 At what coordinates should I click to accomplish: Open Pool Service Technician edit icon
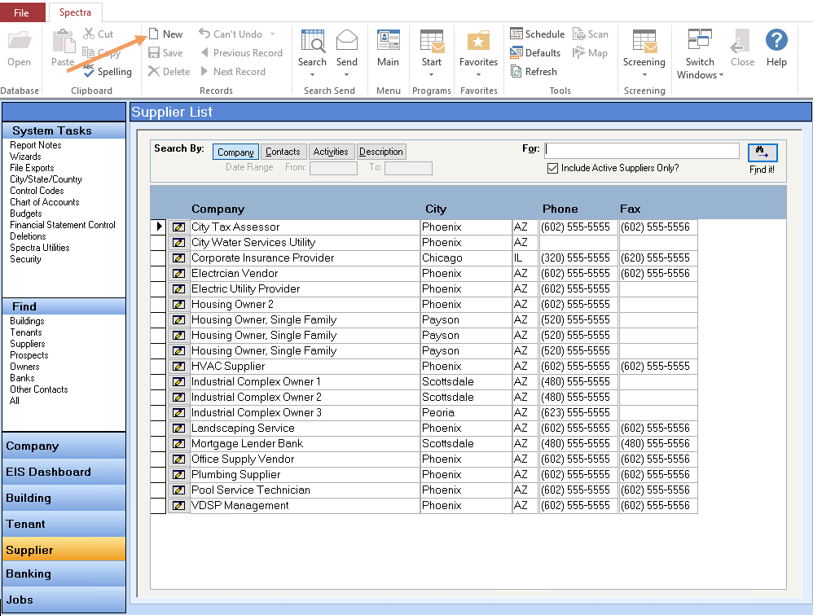coord(179,490)
